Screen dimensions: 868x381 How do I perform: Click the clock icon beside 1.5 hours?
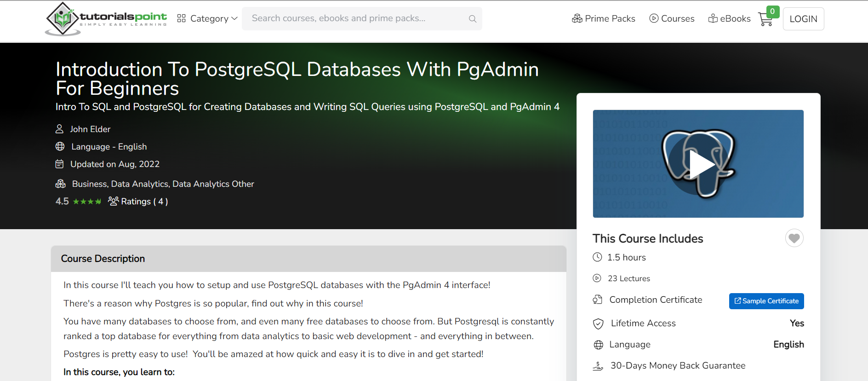click(597, 257)
